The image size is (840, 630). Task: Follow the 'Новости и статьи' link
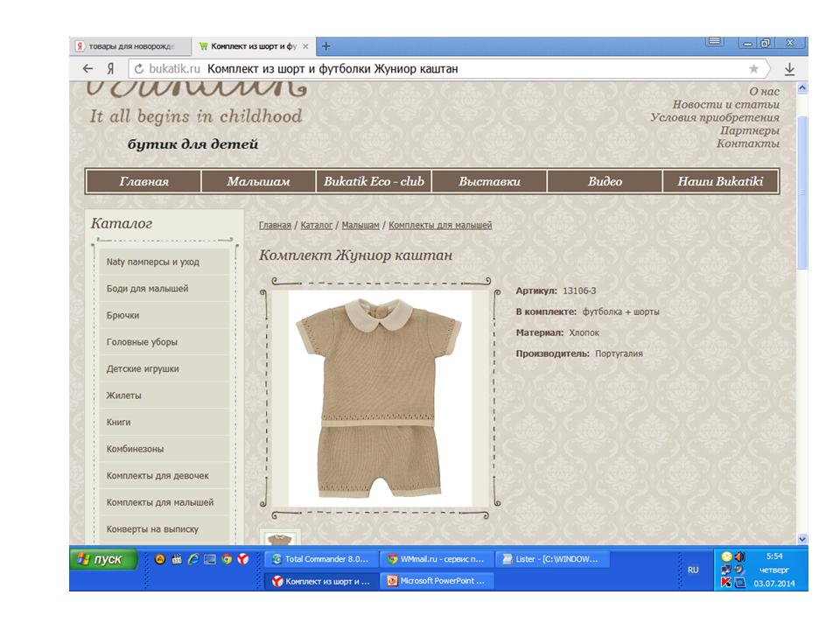click(x=726, y=104)
